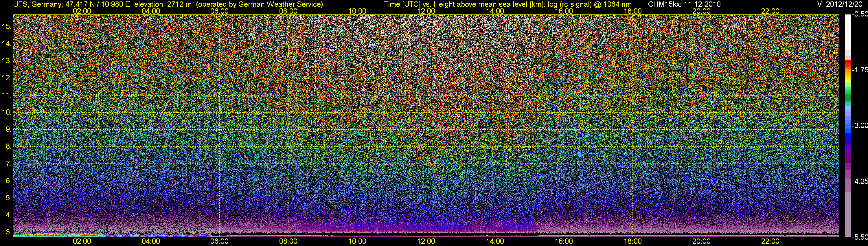
Task: Click the '08:00' label on the bottom time axis
Action: [x=288, y=241]
